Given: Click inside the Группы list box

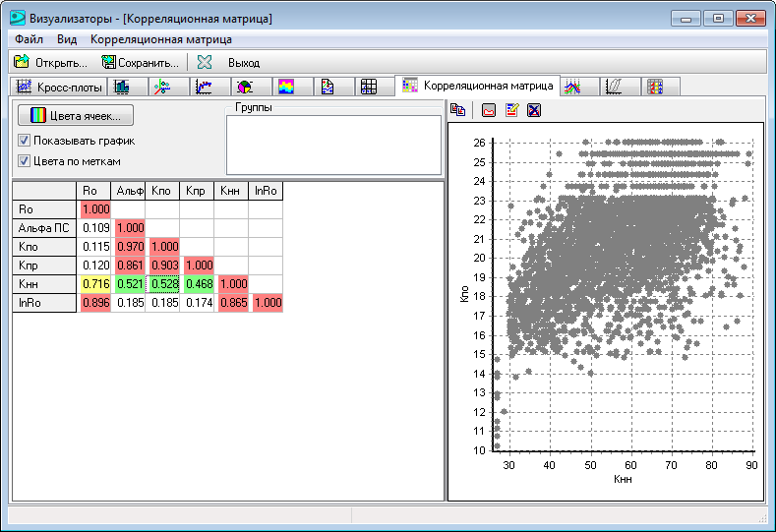Looking at the screenshot, I should 333,145.
